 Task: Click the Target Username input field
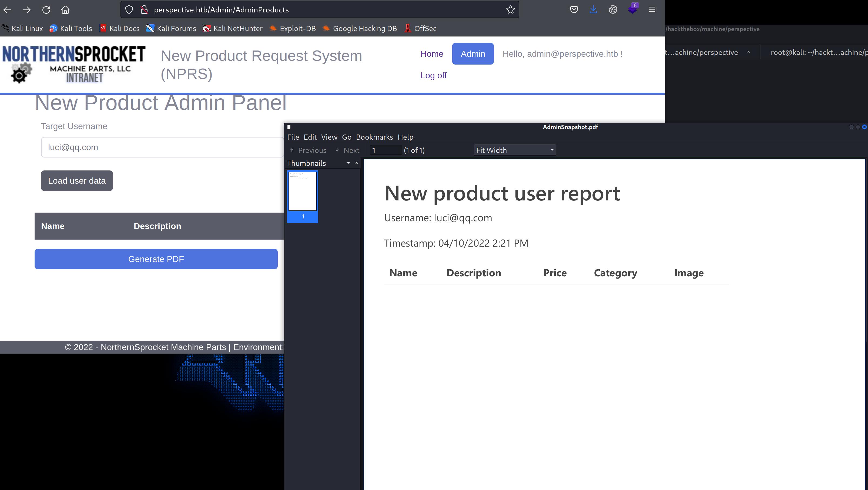tap(162, 147)
